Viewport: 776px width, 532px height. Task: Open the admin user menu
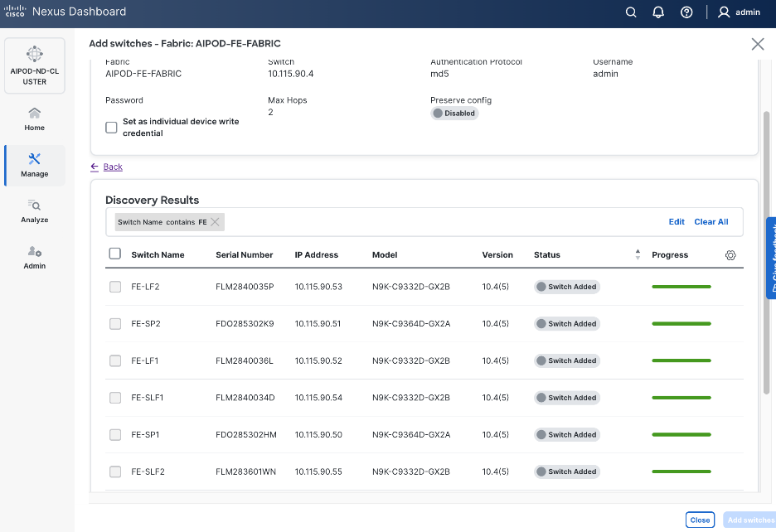pyautogui.click(x=739, y=12)
